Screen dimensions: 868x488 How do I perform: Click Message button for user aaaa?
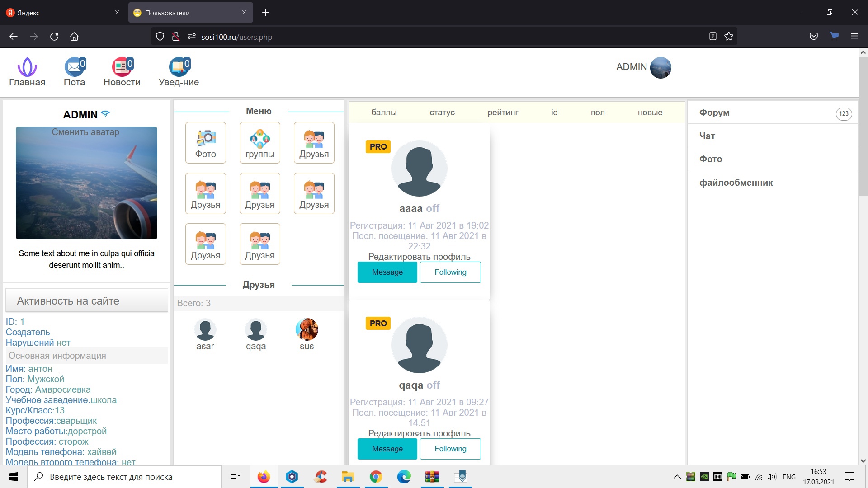click(x=387, y=272)
